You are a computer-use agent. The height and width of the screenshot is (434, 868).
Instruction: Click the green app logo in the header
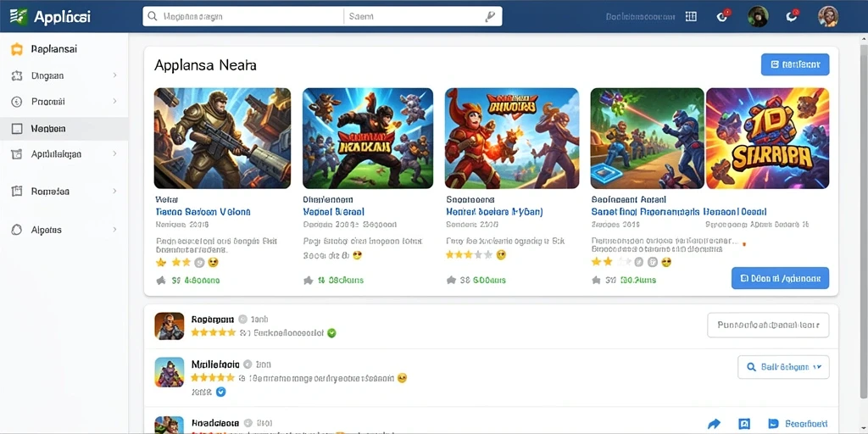(19, 16)
